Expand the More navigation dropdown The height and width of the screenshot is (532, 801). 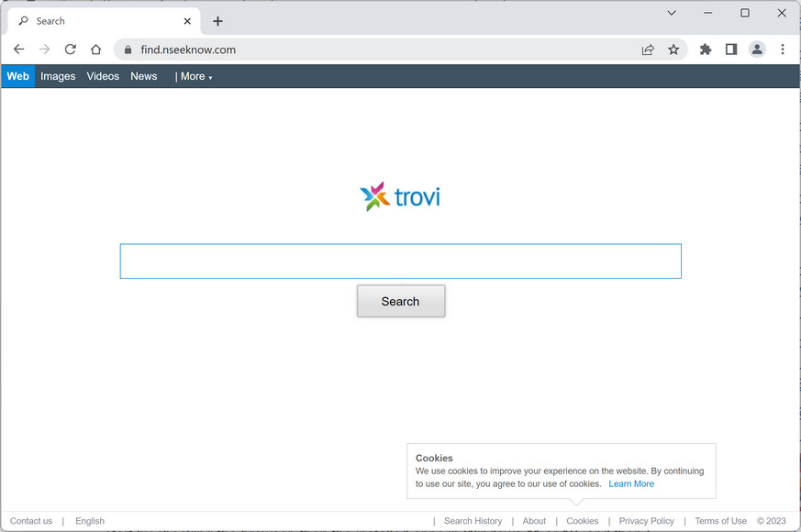pyautogui.click(x=194, y=77)
